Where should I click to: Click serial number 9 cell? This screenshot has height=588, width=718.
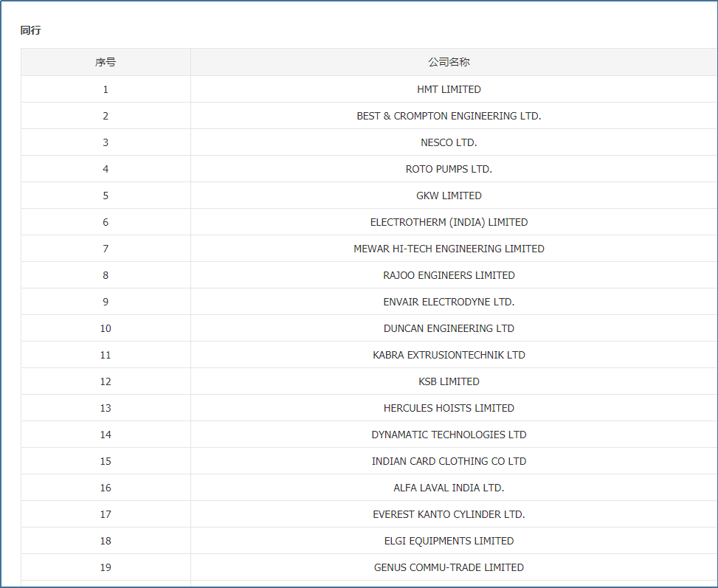click(x=106, y=302)
